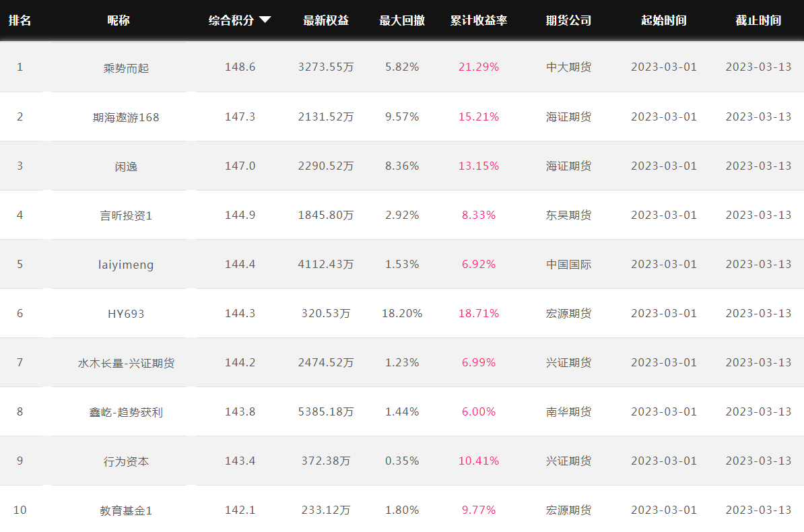Screen dimensions: 804x532
Task: Select 2023-03-13 in the 乘势而起 row
Action: [758, 67]
